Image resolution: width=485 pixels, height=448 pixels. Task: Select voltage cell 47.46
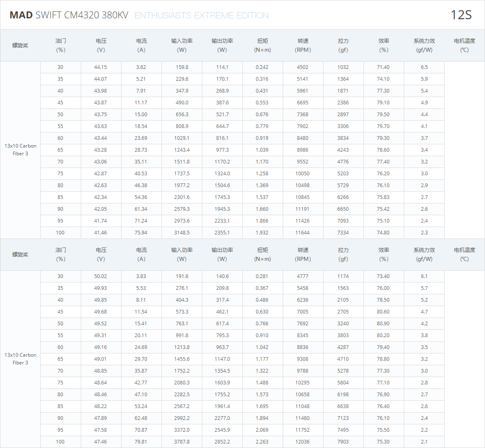100,442
